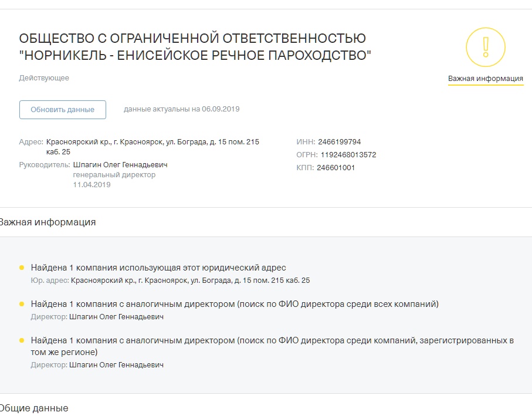
Task: Click the Директор line under the всех компаний notice
Action: (x=97, y=317)
